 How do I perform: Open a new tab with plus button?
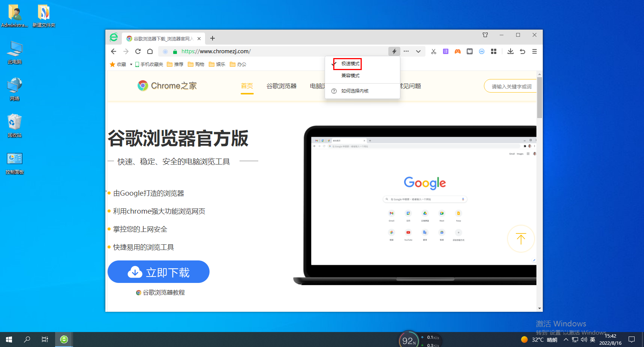213,38
